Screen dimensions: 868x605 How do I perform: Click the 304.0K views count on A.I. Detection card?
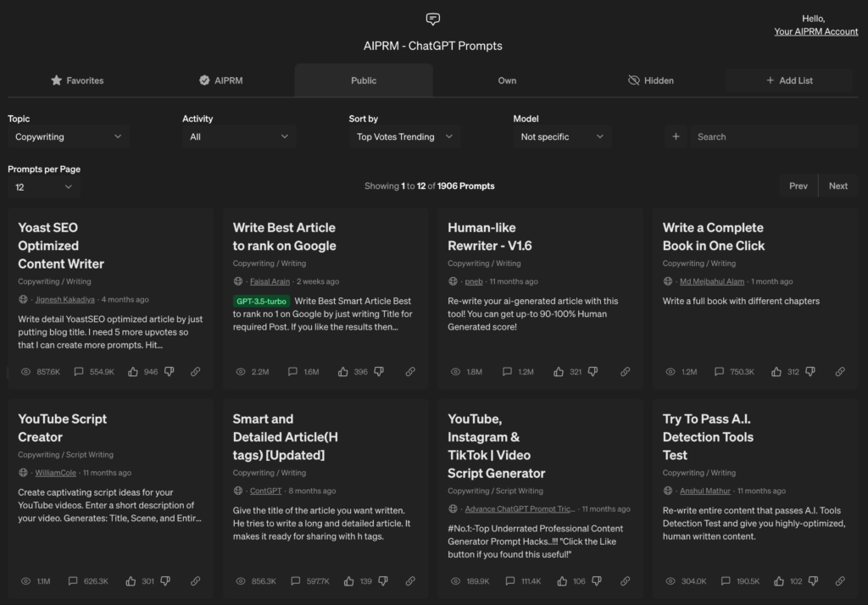point(693,580)
